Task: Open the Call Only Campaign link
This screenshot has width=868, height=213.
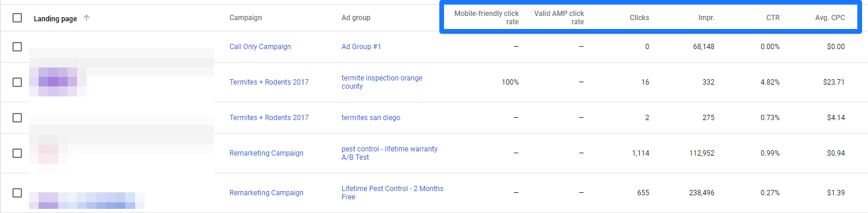Action: click(x=260, y=47)
